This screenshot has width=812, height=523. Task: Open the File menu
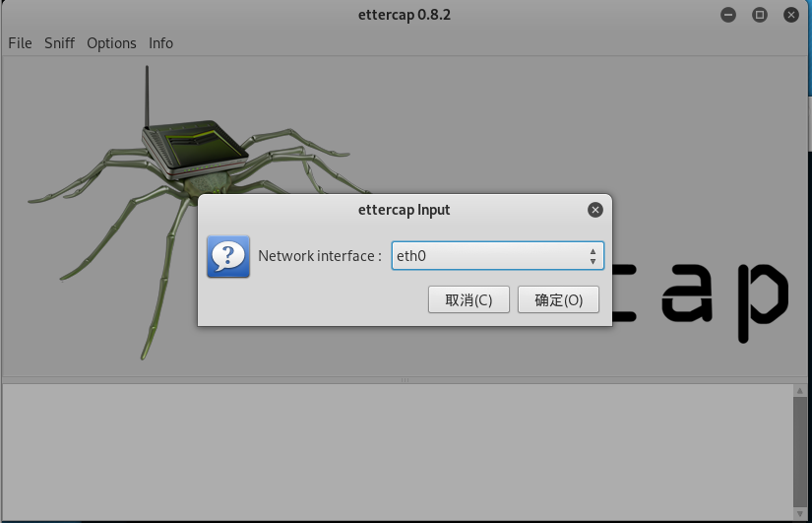20,43
